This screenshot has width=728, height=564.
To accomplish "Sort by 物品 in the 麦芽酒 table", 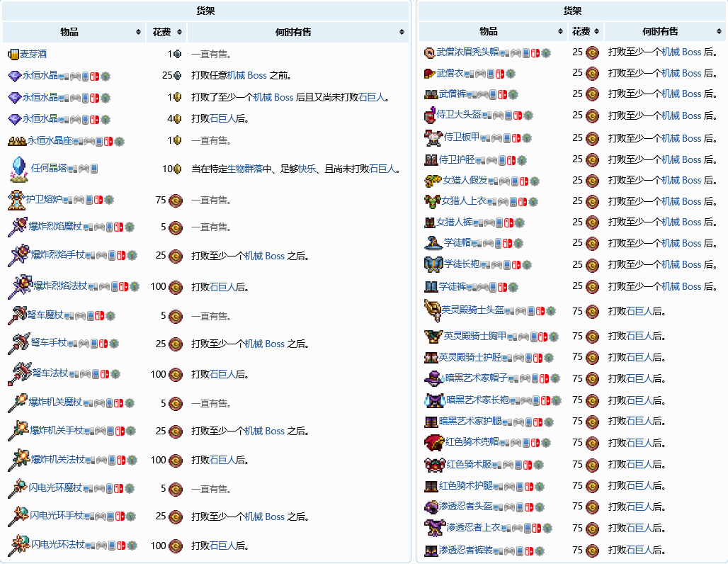I will [138, 33].
